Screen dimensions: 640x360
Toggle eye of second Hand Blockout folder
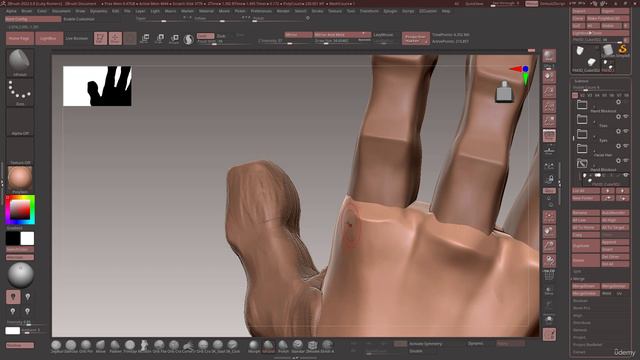click(626, 161)
